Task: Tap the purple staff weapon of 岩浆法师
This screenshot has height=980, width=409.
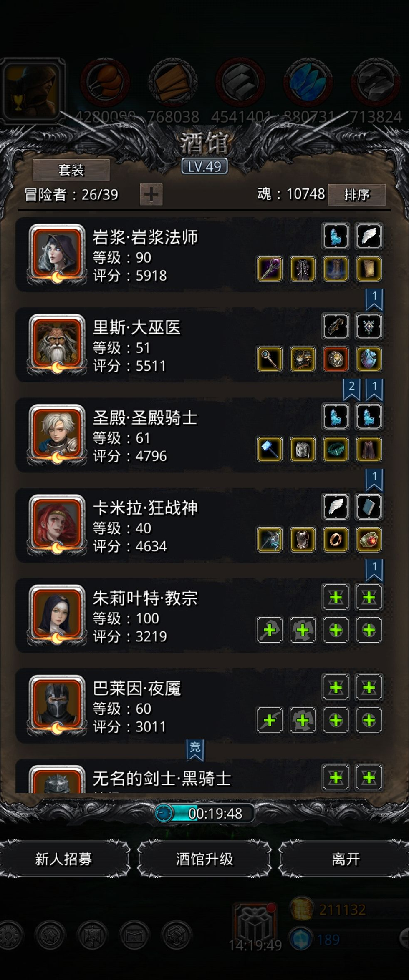Action: pos(270,269)
